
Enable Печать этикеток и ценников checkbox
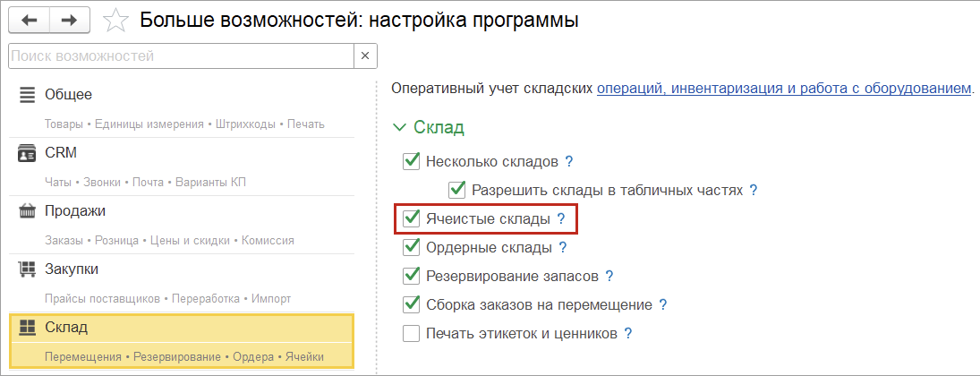click(412, 333)
